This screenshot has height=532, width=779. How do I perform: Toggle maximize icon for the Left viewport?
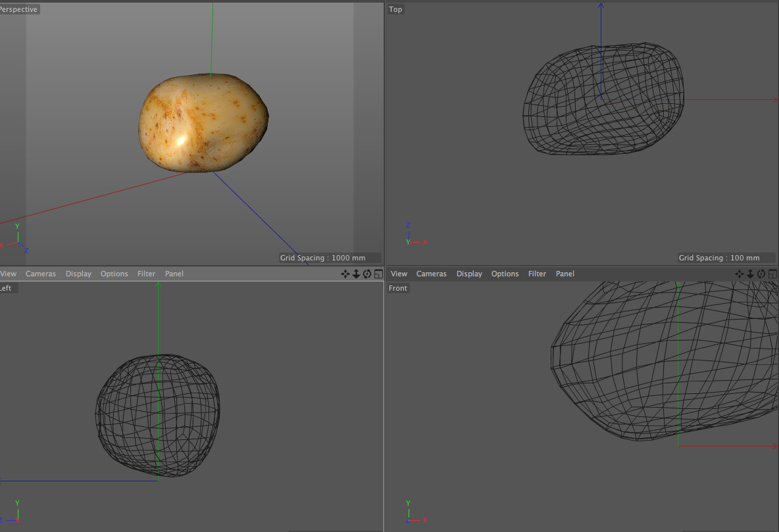(378, 274)
